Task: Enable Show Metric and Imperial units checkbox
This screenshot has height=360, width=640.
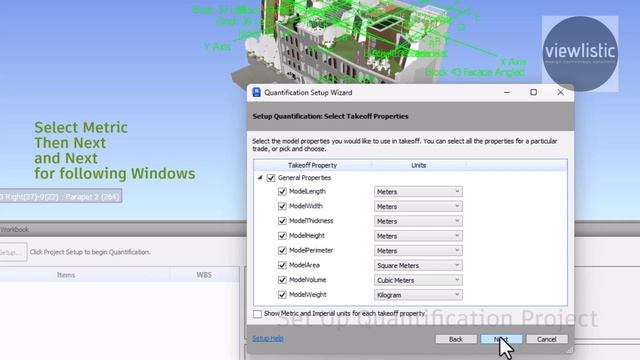Action: tap(258, 314)
